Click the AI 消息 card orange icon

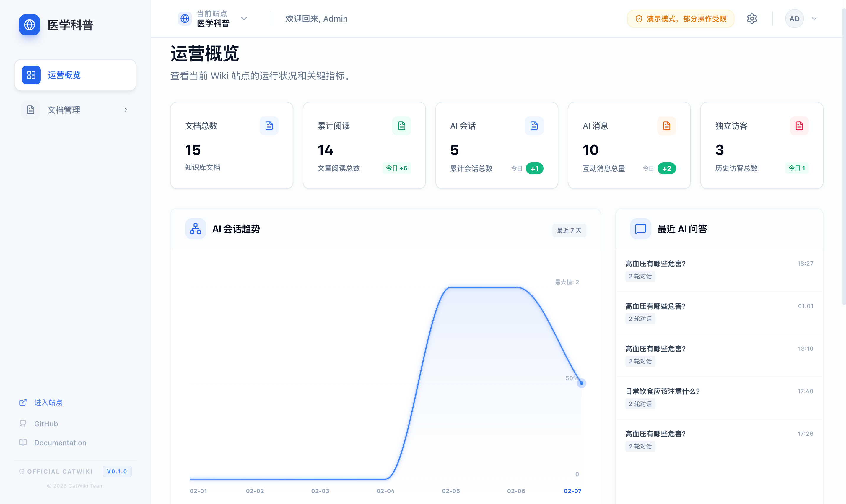pos(667,126)
